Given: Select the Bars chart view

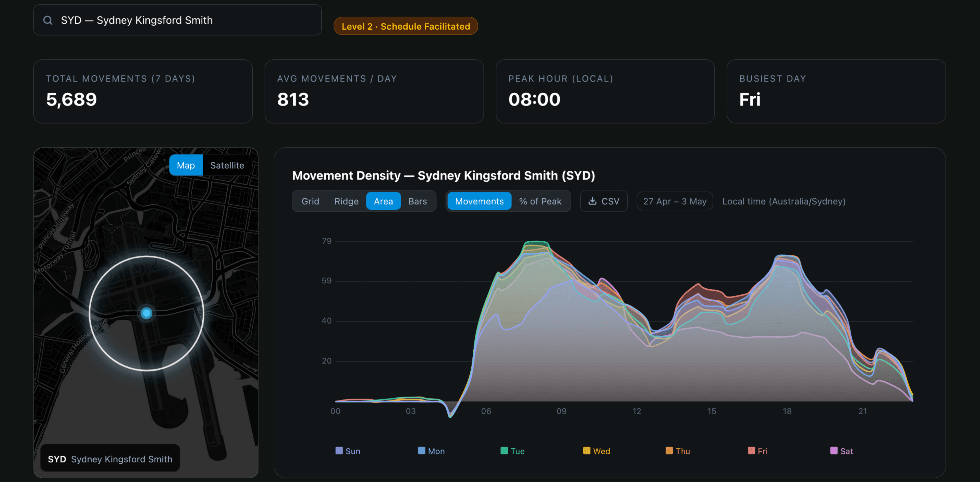Looking at the screenshot, I should pyautogui.click(x=417, y=201).
